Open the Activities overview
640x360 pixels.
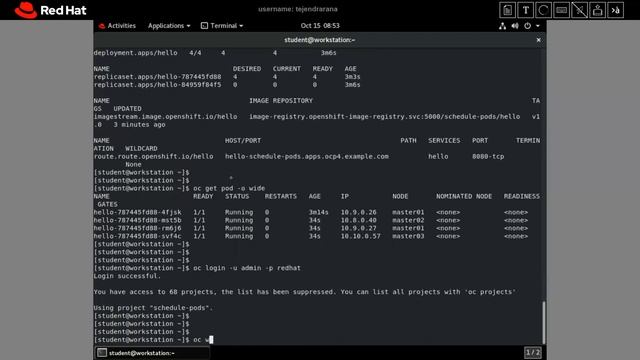coord(117,26)
